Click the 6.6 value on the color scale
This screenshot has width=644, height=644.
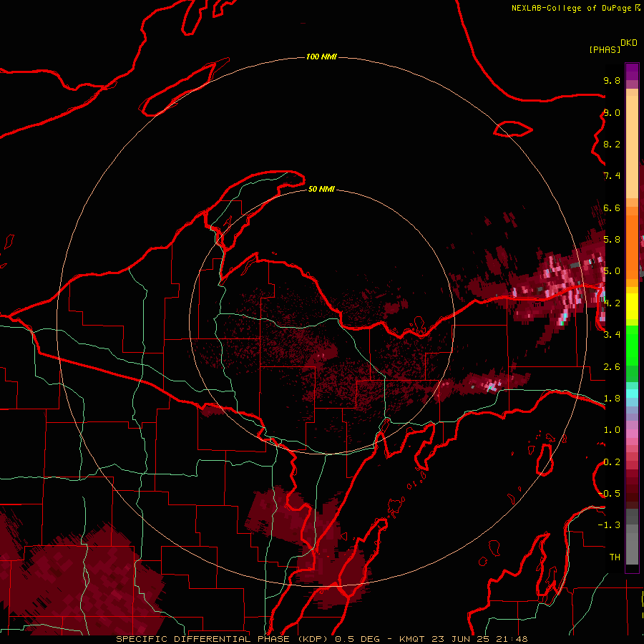pos(612,208)
